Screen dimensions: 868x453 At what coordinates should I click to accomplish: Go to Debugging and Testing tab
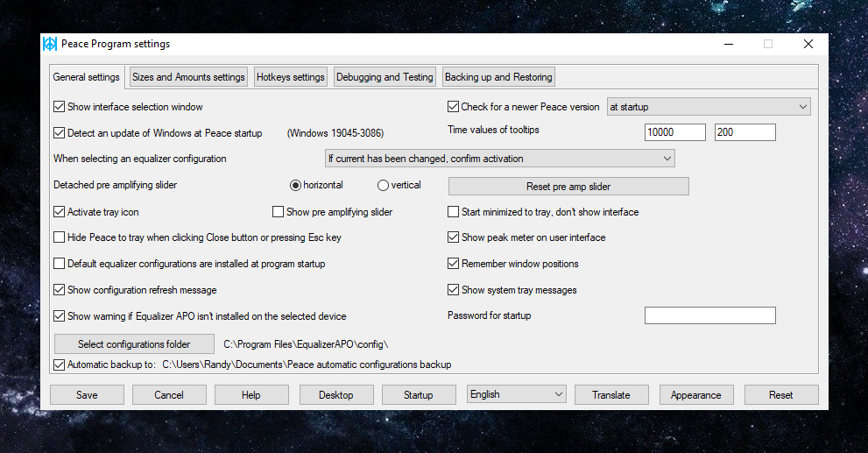click(x=385, y=77)
